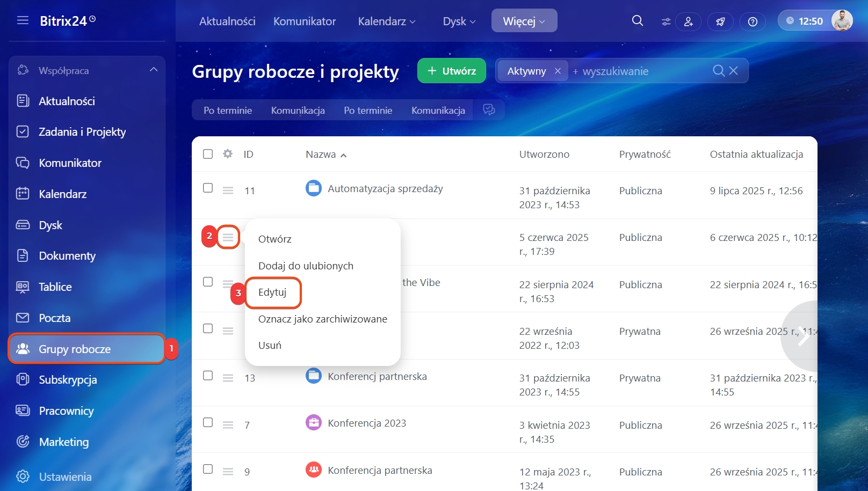Open the search magnifier in top bar
This screenshot has height=491, width=868.
coord(637,21)
